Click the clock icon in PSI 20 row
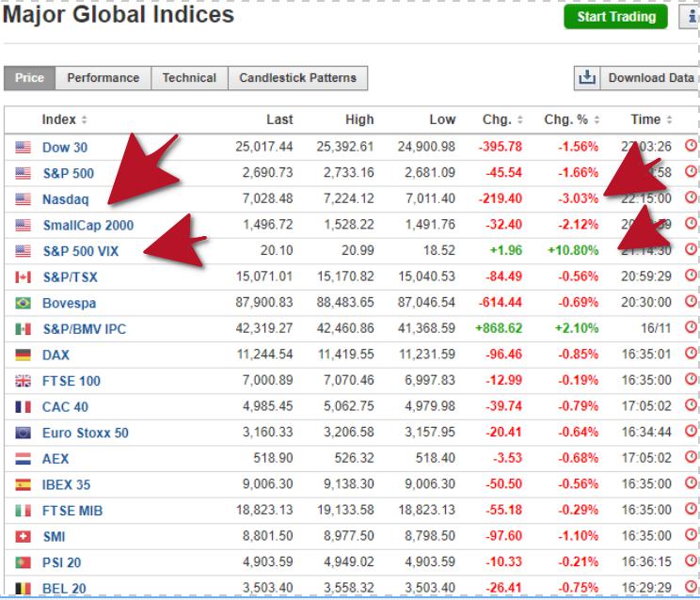The image size is (700, 600). pyautogui.click(x=692, y=561)
